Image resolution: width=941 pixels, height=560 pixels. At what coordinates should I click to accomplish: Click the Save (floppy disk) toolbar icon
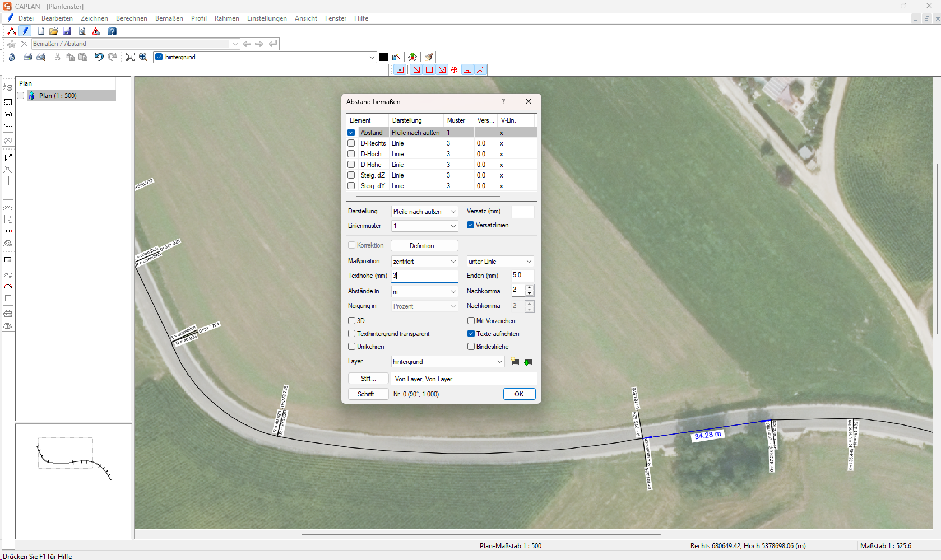point(67,31)
